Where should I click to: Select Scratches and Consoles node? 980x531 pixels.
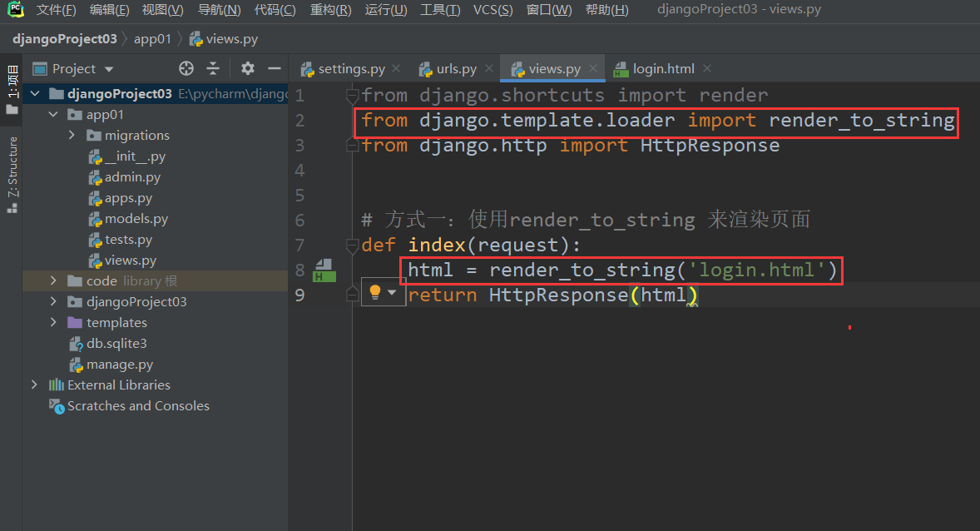click(x=130, y=406)
